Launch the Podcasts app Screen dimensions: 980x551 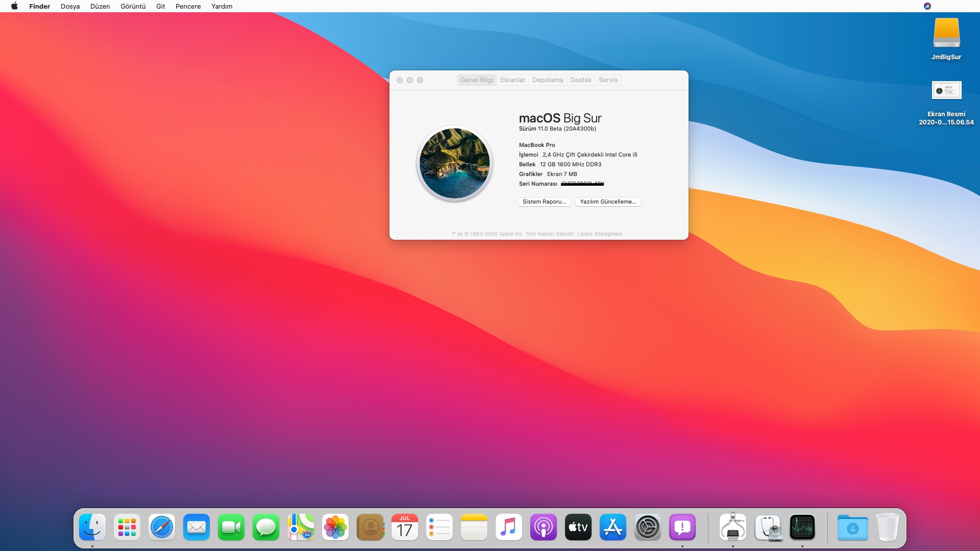543,528
